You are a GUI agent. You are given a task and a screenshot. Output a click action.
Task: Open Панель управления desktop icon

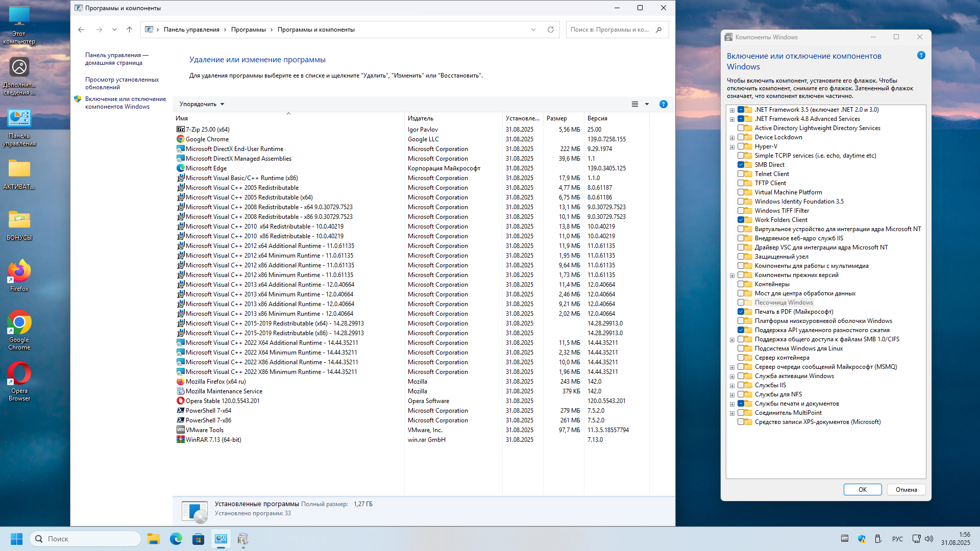[x=19, y=128]
